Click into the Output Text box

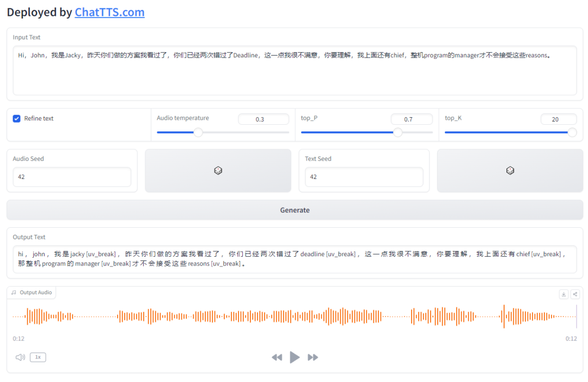295,259
